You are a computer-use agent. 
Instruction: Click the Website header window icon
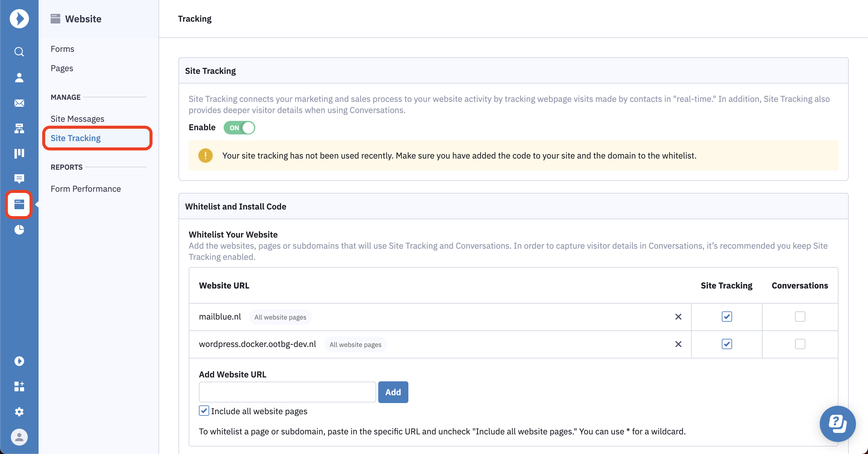pos(55,18)
